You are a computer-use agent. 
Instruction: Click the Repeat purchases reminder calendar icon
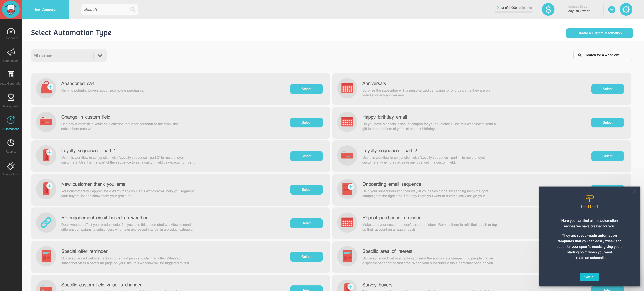click(x=347, y=222)
